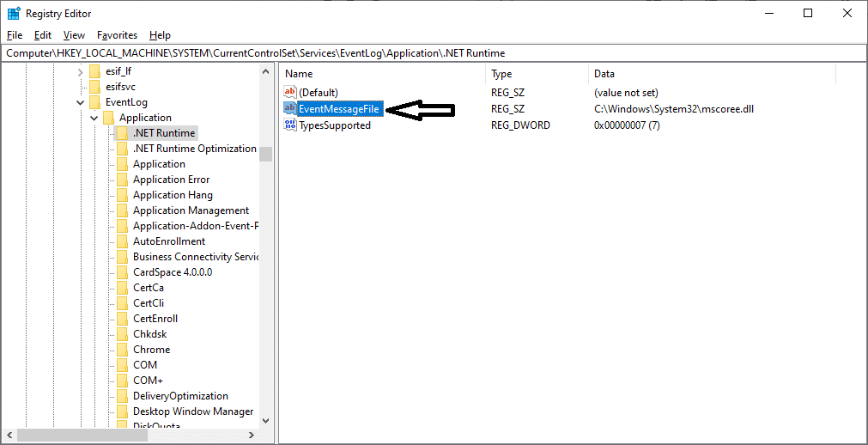This screenshot has height=445, width=868.
Task: Select the Application-Addon-Event key
Action: (196, 226)
